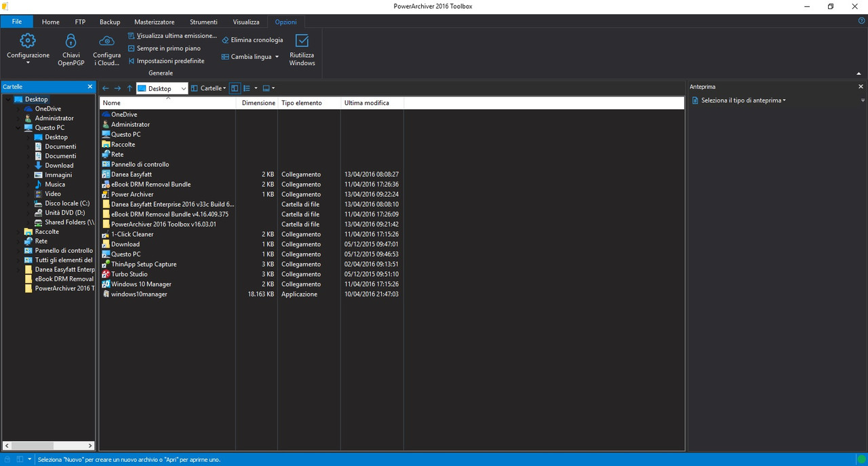The image size is (868, 466).
Task: Select Download in folder tree
Action: (x=59, y=166)
